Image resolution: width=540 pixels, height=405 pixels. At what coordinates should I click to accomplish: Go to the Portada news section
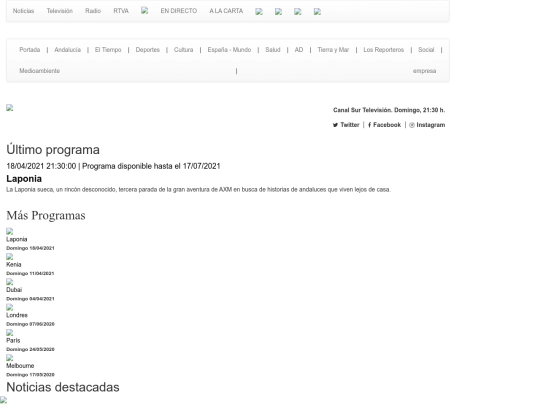point(30,50)
